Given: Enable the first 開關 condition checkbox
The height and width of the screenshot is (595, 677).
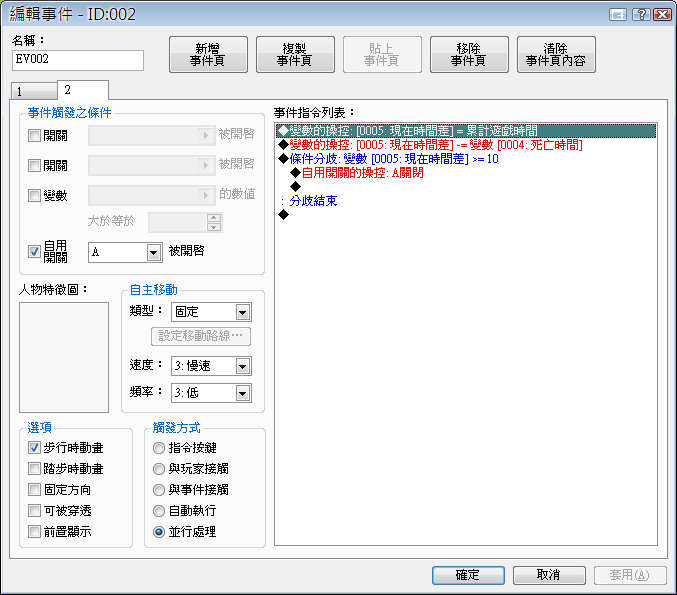Looking at the screenshot, I should (34, 136).
